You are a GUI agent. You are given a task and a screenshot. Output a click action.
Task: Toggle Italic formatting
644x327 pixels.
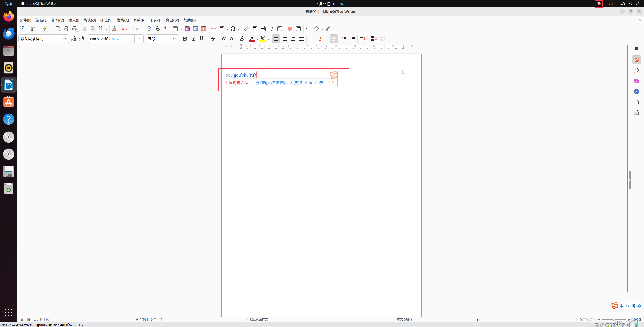(x=193, y=39)
